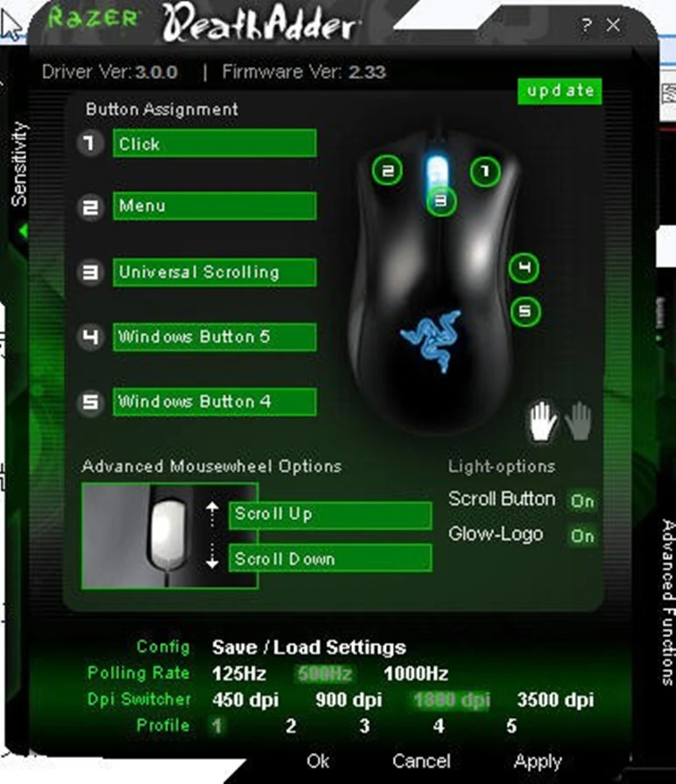This screenshot has height=784, width=676.
Task: Select 900 dpi setting
Action: [349, 700]
